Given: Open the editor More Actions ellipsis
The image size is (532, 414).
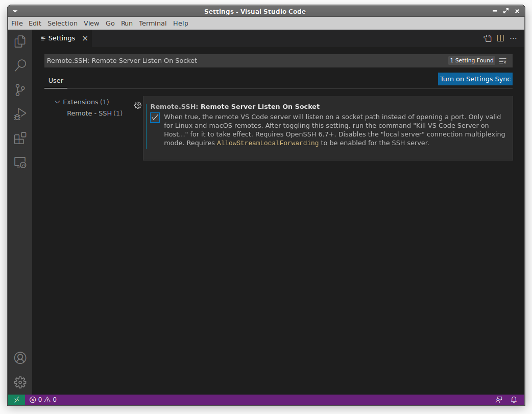Looking at the screenshot, I should point(513,38).
